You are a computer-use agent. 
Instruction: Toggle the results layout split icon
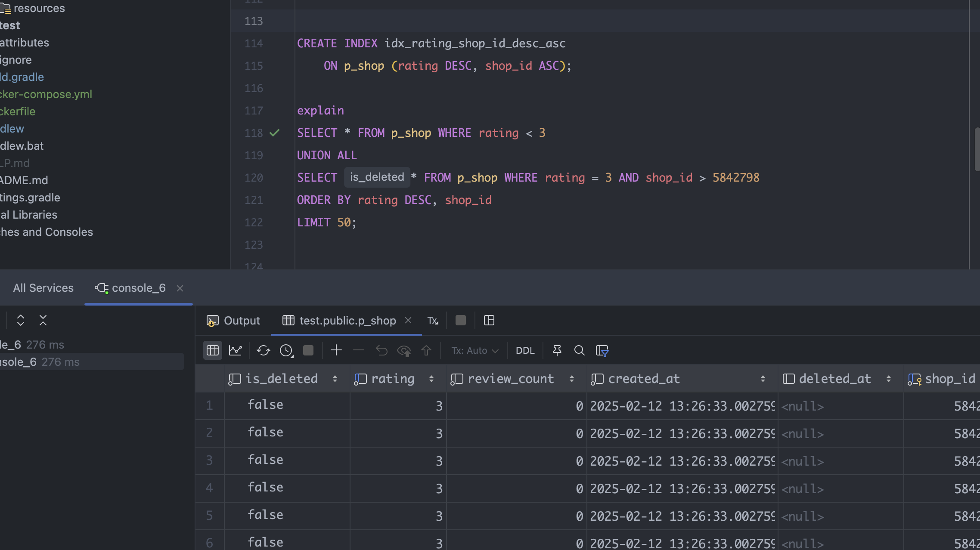pos(489,320)
